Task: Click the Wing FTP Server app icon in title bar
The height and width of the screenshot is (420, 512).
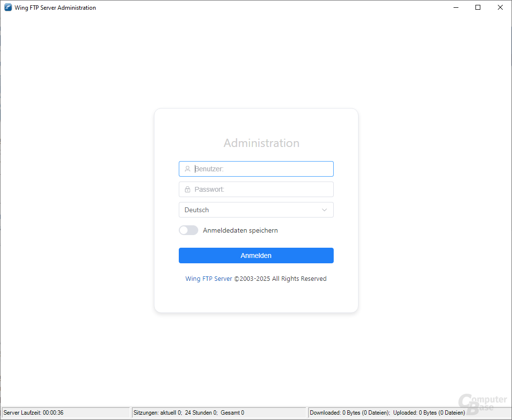Action: pos(8,8)
